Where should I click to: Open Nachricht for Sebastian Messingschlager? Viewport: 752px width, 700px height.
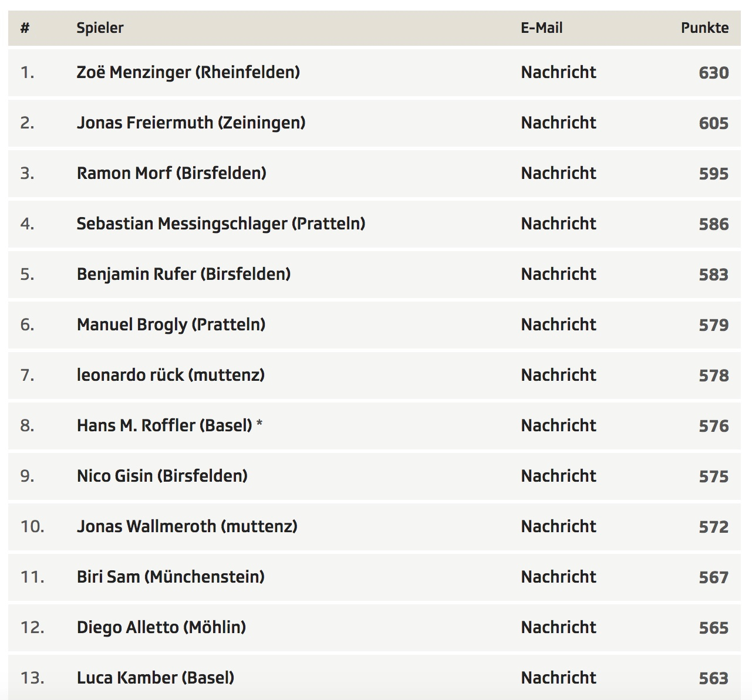pyautogui.click(x=558, y=224)
